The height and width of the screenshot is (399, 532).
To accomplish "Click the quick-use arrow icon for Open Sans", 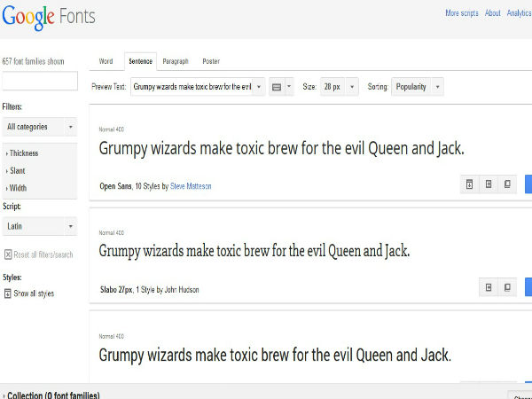I will click(488, 185).
